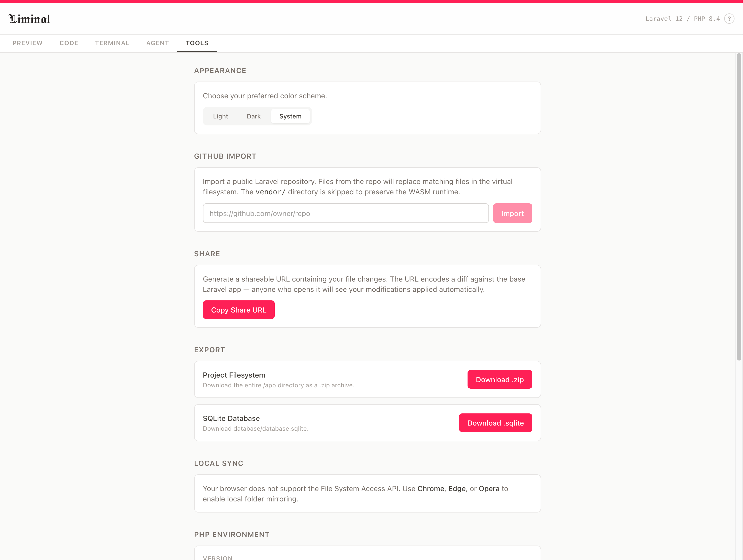Viewport: 743px width, 560px height.
Task: Select the Dark color scheme
Action: (254, 116)
